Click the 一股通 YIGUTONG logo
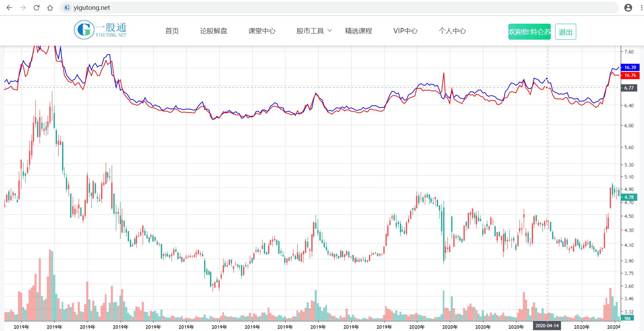The image size is (644, 331). click(100, 30)
